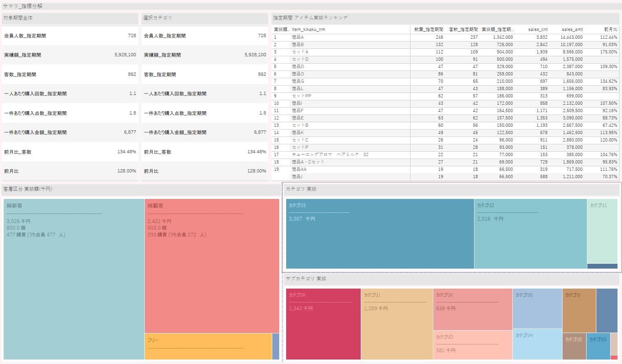Select the 純新客 treemap tile
Screen dimensions: 622x364
(x=74, y=279)
